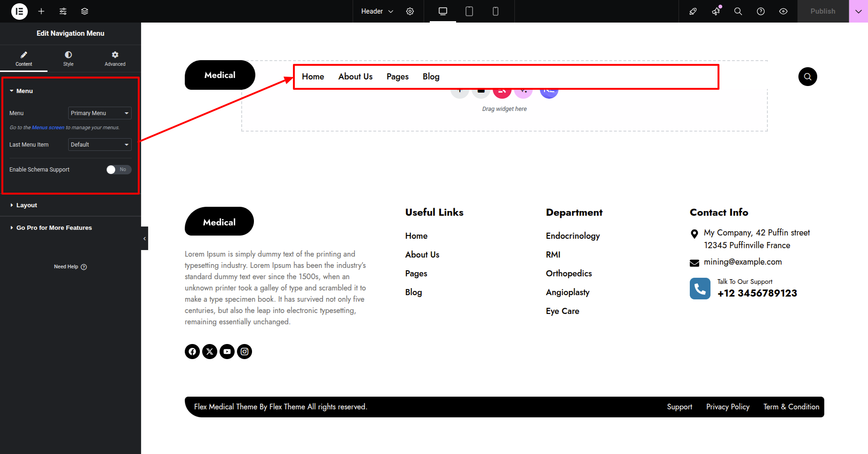
Task: Open the Primary Menu dropdown
Action: [x=100, y=113]
